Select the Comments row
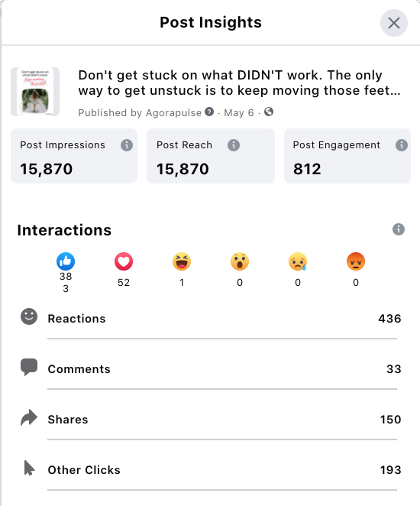 209,369
